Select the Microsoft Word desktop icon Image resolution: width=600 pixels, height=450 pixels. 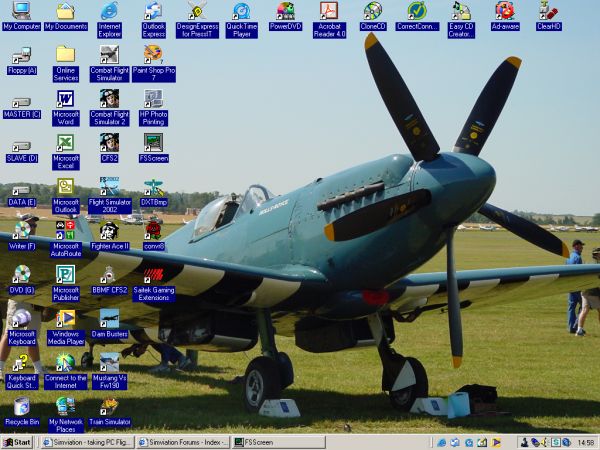point(65,99)
